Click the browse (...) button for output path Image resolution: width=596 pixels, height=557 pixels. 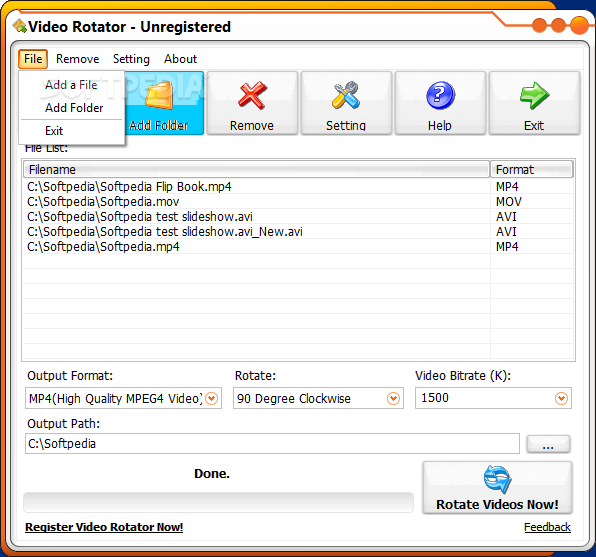pyautogui.click(x=548, y=444)
